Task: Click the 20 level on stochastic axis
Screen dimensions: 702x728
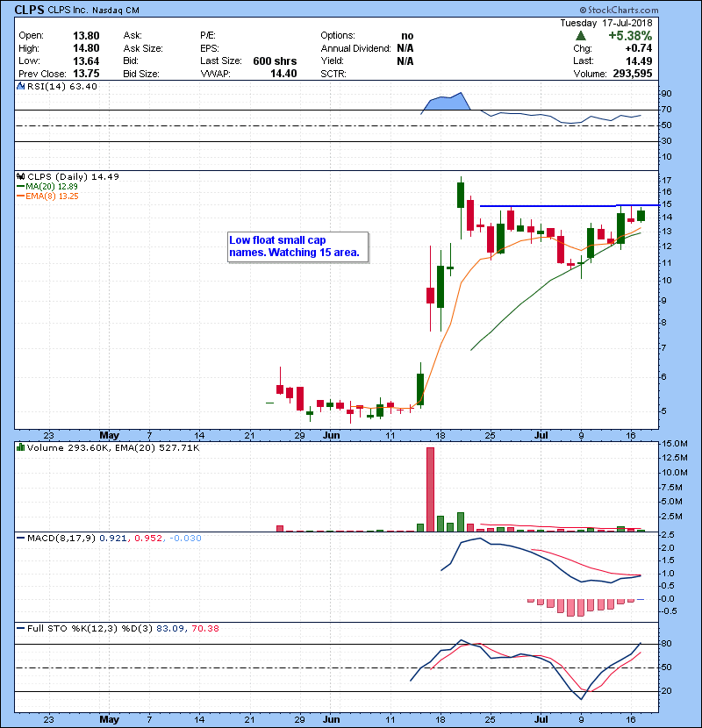Action: 666,691
